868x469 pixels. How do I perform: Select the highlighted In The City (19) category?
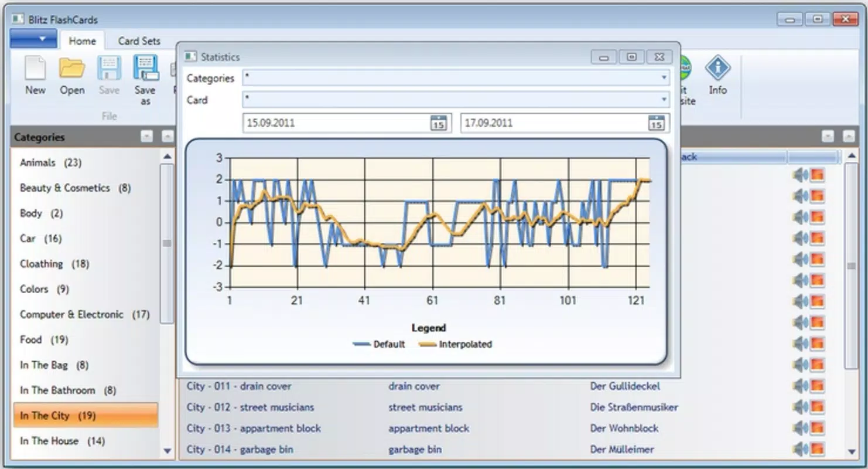pos(85,415)
